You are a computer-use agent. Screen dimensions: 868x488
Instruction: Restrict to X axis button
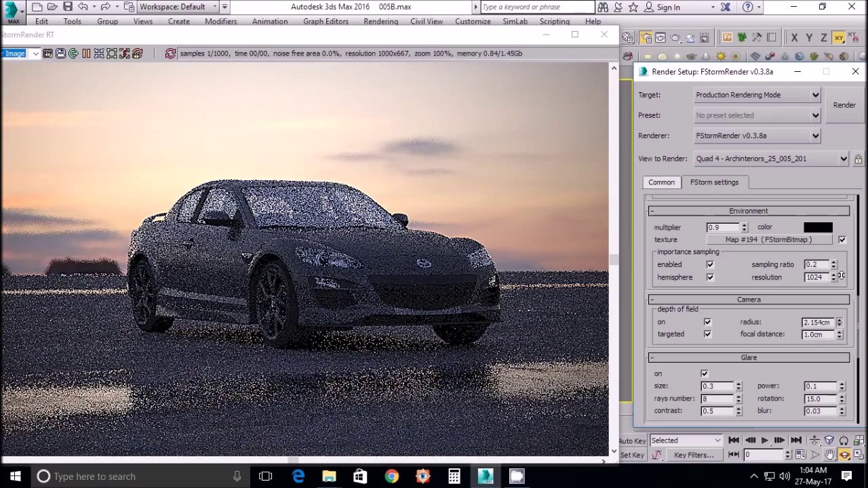794,38
